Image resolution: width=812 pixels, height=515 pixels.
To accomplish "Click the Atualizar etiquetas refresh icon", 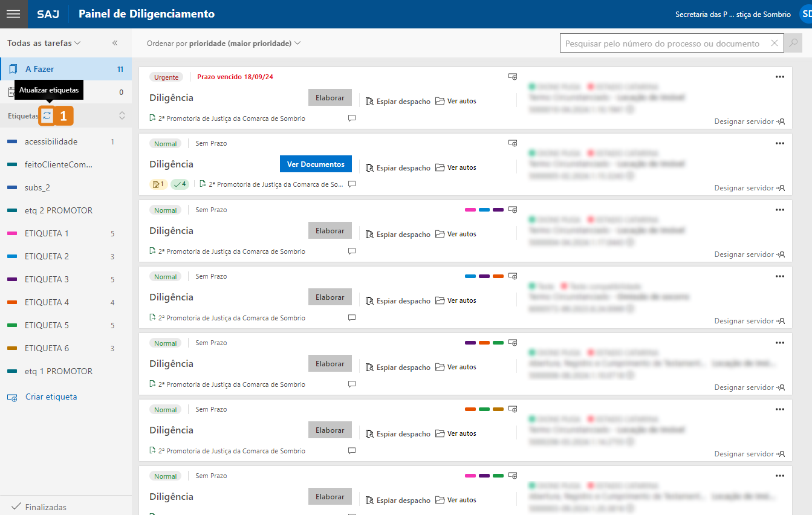I will click(x=47, y=115).
